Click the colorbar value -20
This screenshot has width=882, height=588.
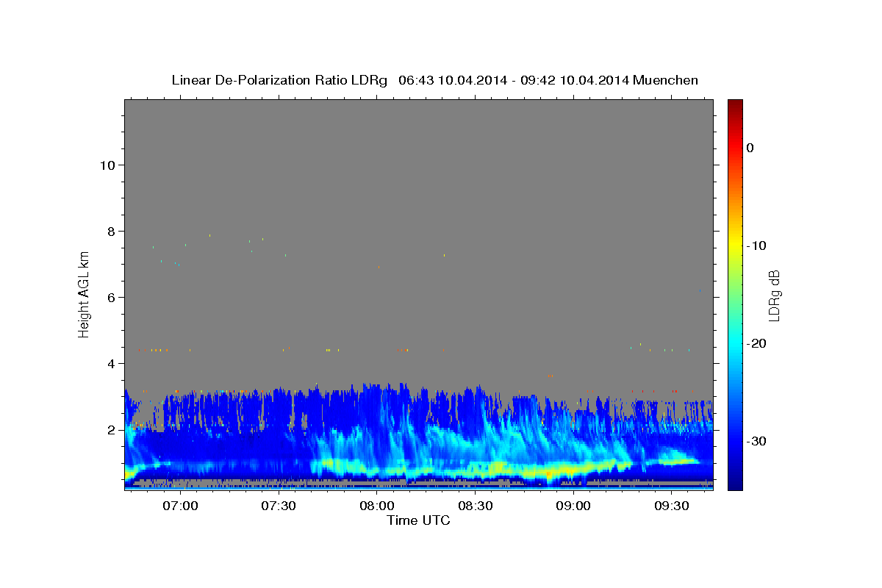(757, 343)
